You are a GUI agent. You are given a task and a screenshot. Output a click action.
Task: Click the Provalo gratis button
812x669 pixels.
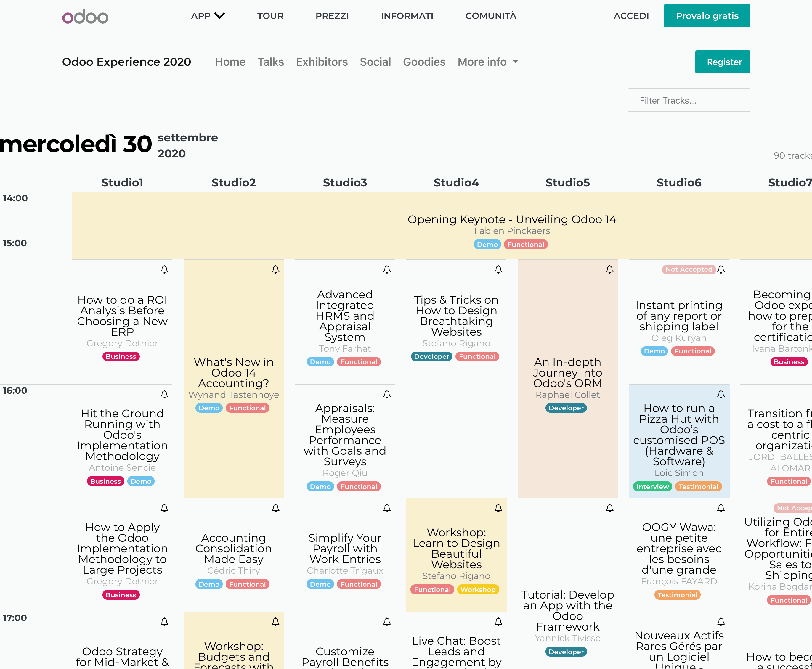(707, 16)
